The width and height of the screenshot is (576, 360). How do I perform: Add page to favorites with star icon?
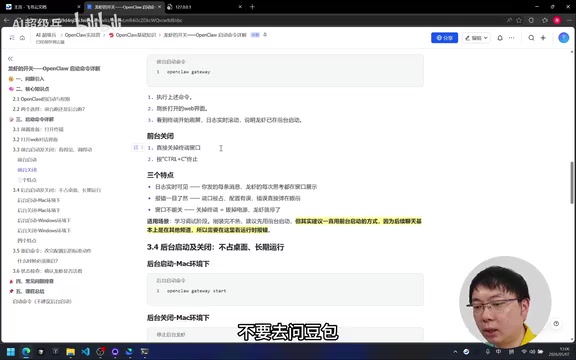pos(519,20)
